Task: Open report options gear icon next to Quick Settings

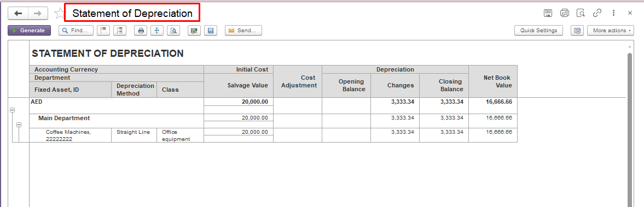Action: (577, 31)
